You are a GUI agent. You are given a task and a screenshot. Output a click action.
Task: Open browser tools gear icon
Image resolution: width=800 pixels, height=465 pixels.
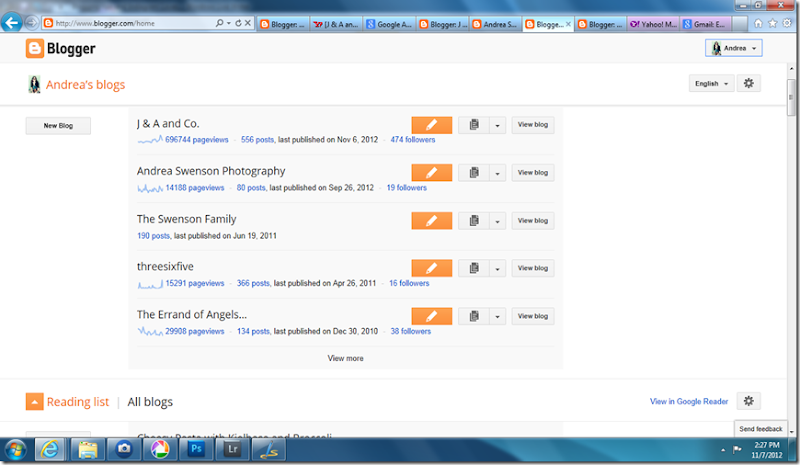tap(787, 23)
